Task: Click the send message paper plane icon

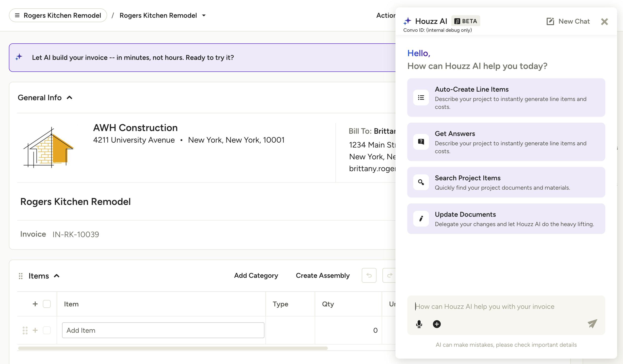Action: click(x=592, y=323)
